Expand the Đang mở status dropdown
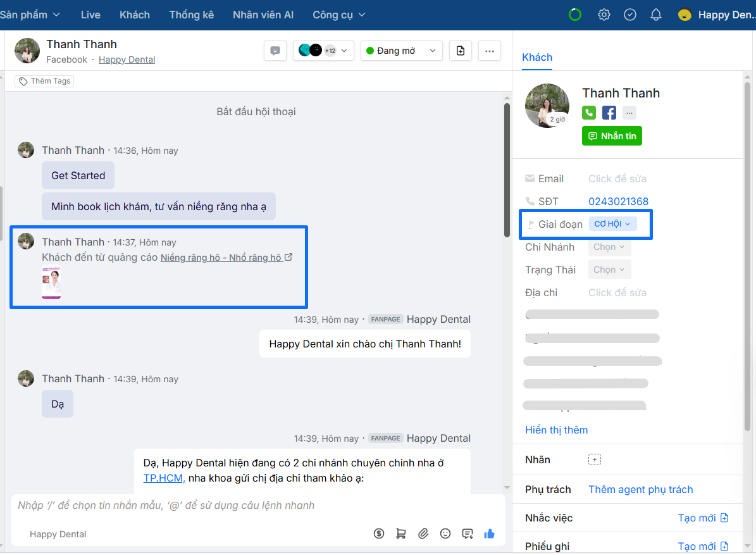 click(401, 51)
